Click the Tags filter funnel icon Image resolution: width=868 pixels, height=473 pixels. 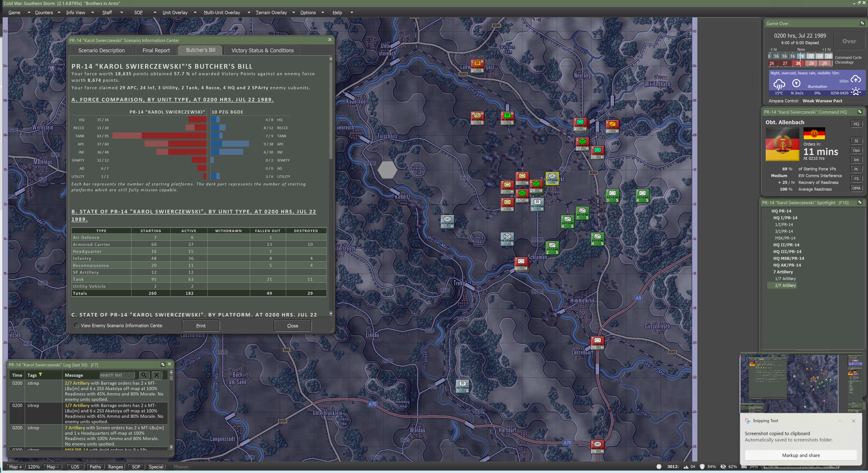[x=40, y=375]
